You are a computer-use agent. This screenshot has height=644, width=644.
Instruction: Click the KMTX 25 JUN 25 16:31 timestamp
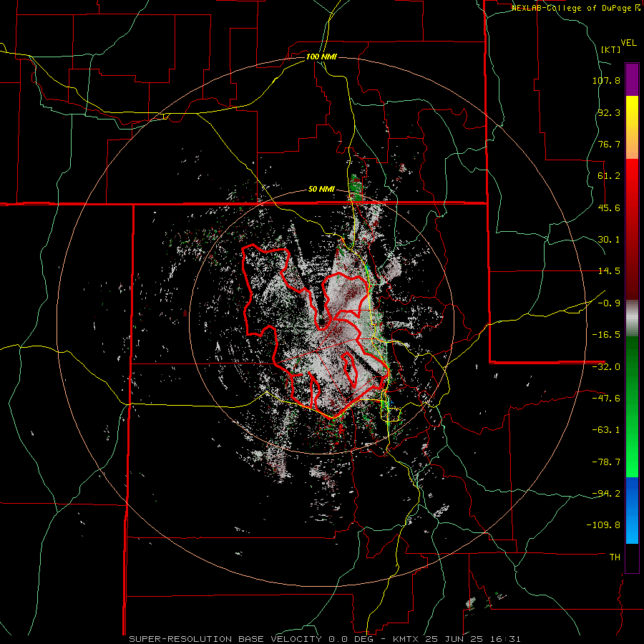(x=457, y=639)
